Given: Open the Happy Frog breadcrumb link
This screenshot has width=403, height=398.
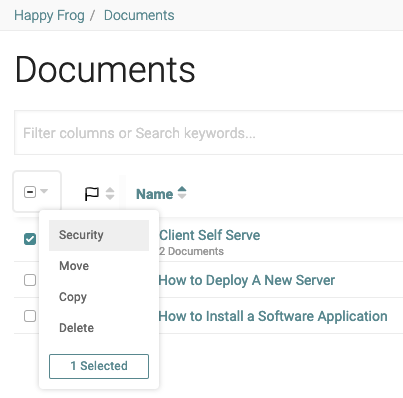Looking at the screenshot, I should [49, 15].
